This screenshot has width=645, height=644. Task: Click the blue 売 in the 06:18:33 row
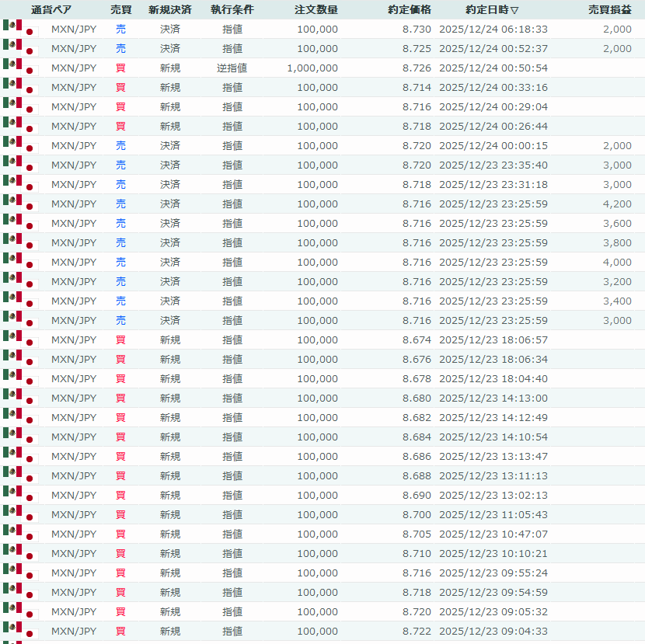tap(120, 30)
